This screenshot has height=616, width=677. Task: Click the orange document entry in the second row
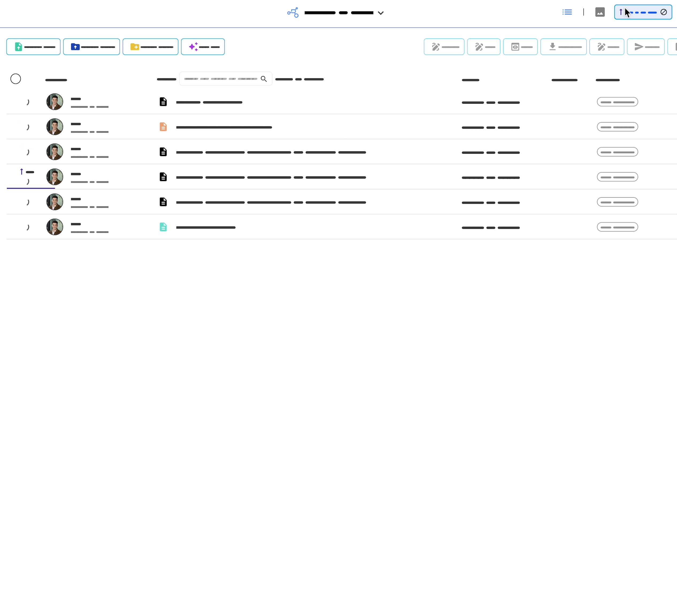(x=163, y=127)
